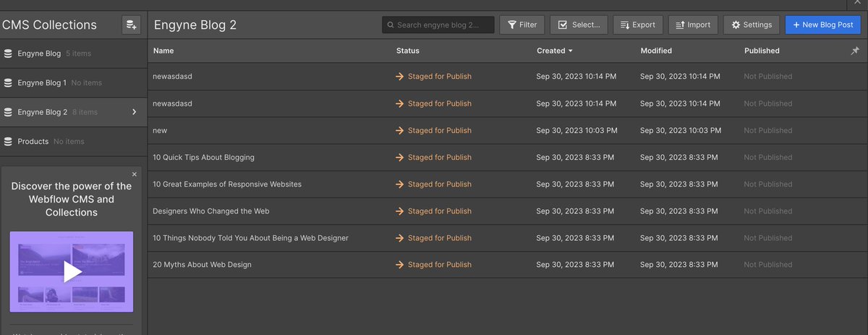Click the Engyne Blog 1 database icon

coord(8,83)
